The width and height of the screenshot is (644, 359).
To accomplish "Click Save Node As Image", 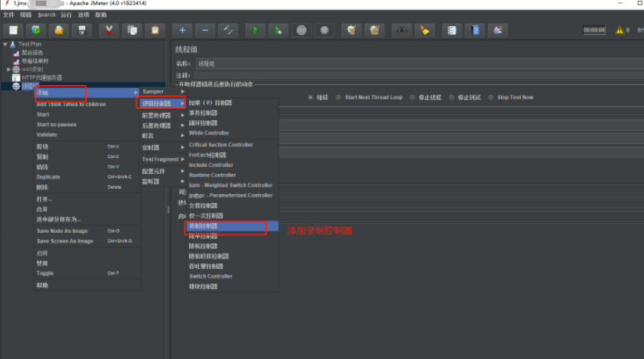I will [x=87, y=231].
